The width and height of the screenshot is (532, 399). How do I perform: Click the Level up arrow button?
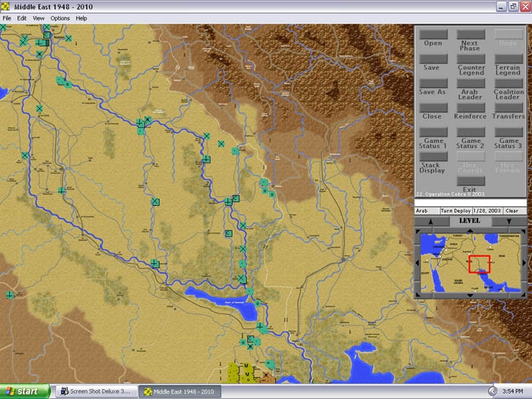pos(431,221)
